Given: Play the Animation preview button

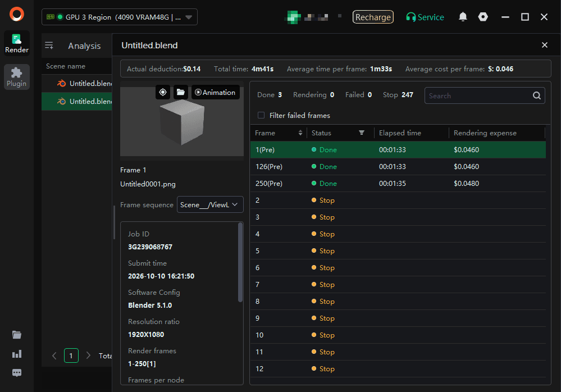Looking at the screenshot, I should 216,92.
